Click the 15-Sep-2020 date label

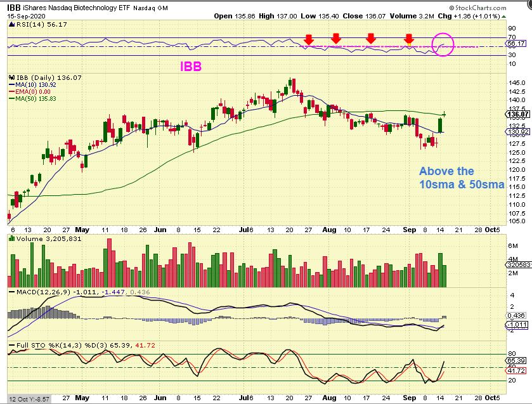(x=26, y=16)
